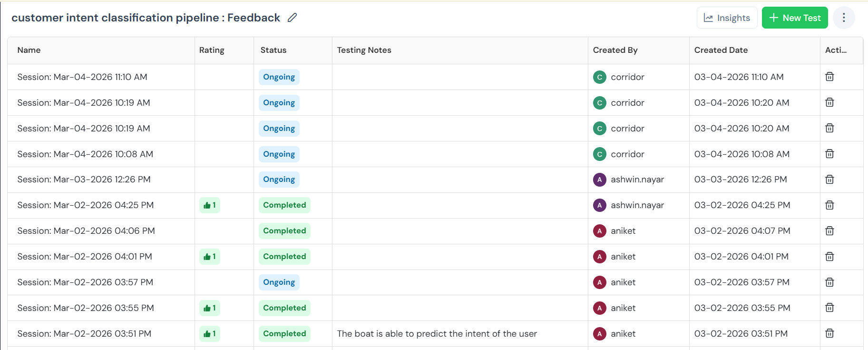Delete the Mar-02-2026 03:57 PM session

[829, 282]
